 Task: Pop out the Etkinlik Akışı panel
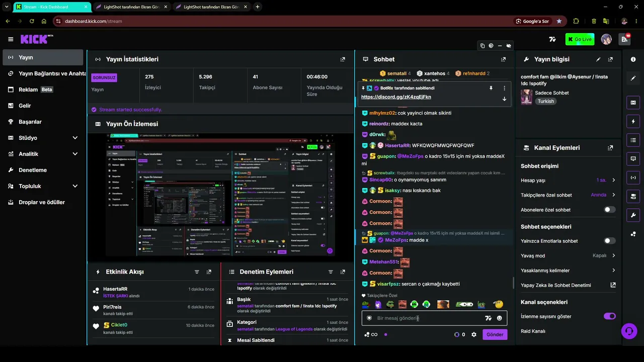(x=209, y=272)
